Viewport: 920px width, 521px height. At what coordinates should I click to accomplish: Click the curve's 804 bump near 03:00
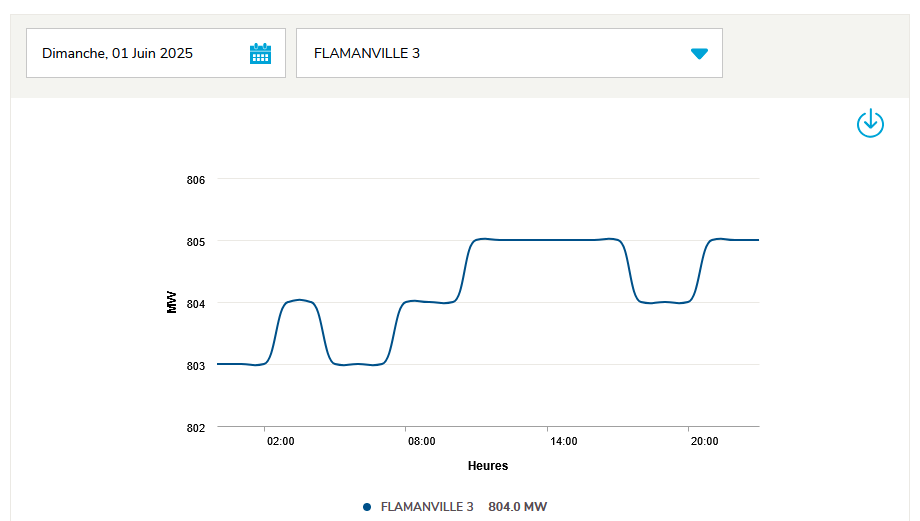coord(300,300)
